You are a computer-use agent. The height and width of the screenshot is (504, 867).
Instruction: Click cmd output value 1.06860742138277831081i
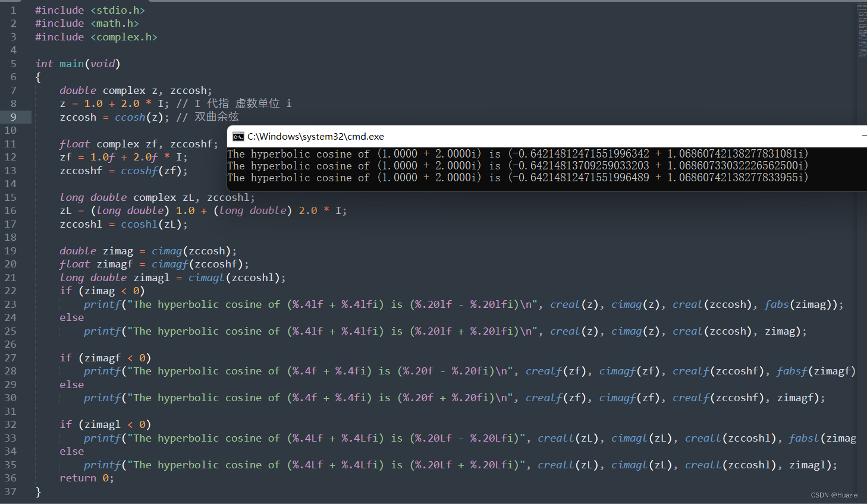(x=735, y=154)
